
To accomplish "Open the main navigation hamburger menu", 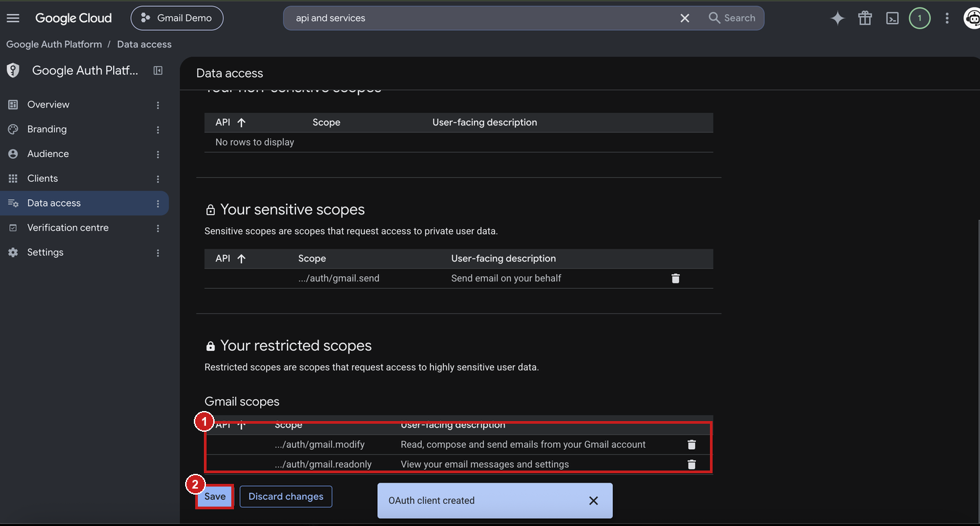I will pyautogui.click(x=13, y=18).
